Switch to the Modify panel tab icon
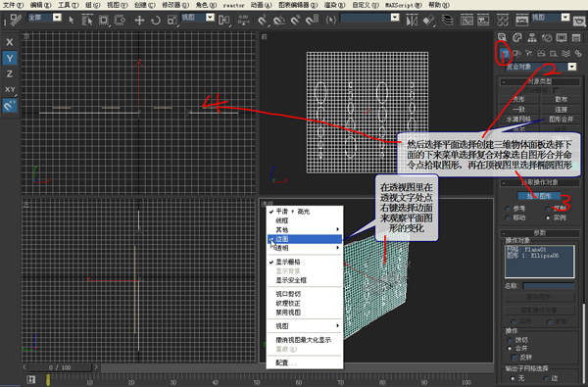588x387 pixels. point(517,37)
